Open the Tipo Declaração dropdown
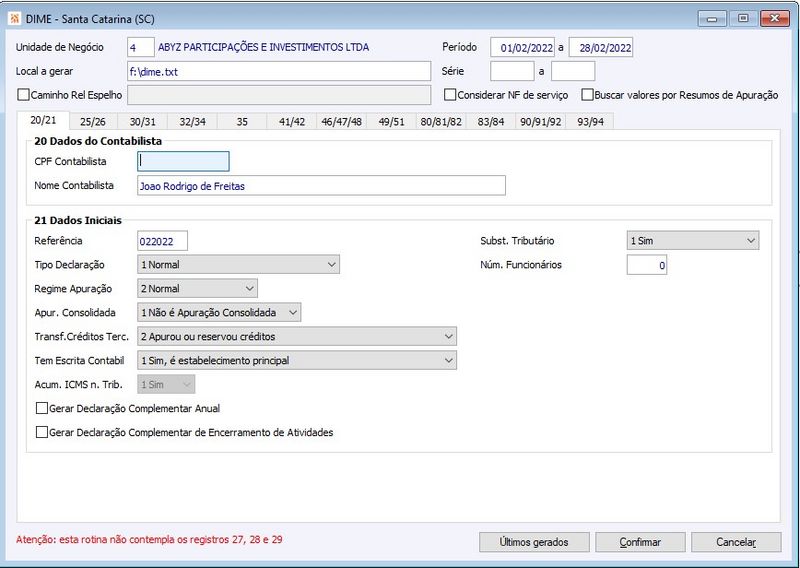800x568 pixels. (x=238, y=264)
